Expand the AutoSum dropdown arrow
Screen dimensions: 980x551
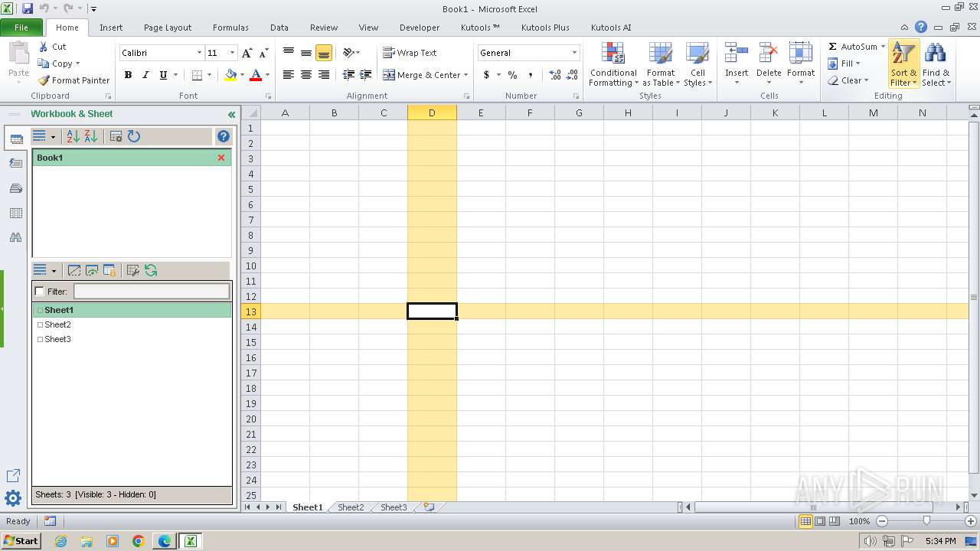click(883, 47)
